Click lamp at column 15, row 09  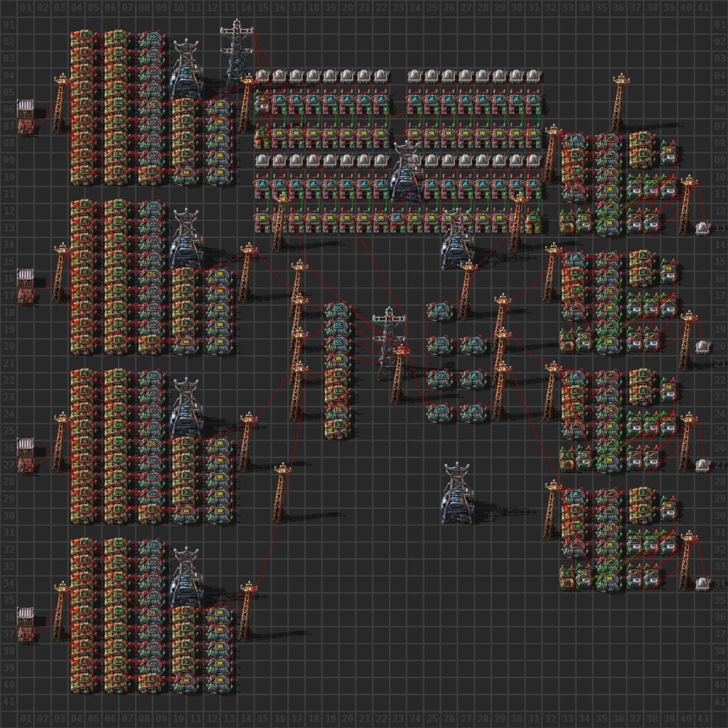pyautogui.click(x=263, y=161)
